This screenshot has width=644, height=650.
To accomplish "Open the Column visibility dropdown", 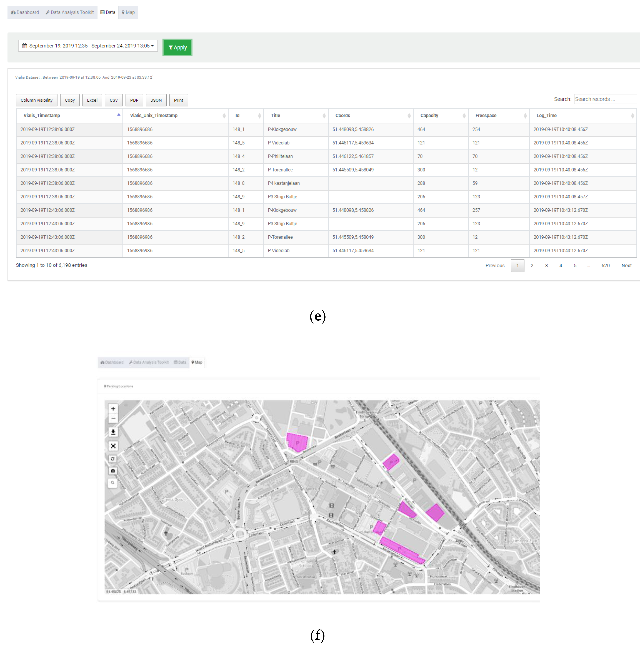I will [x=36, y=100].
